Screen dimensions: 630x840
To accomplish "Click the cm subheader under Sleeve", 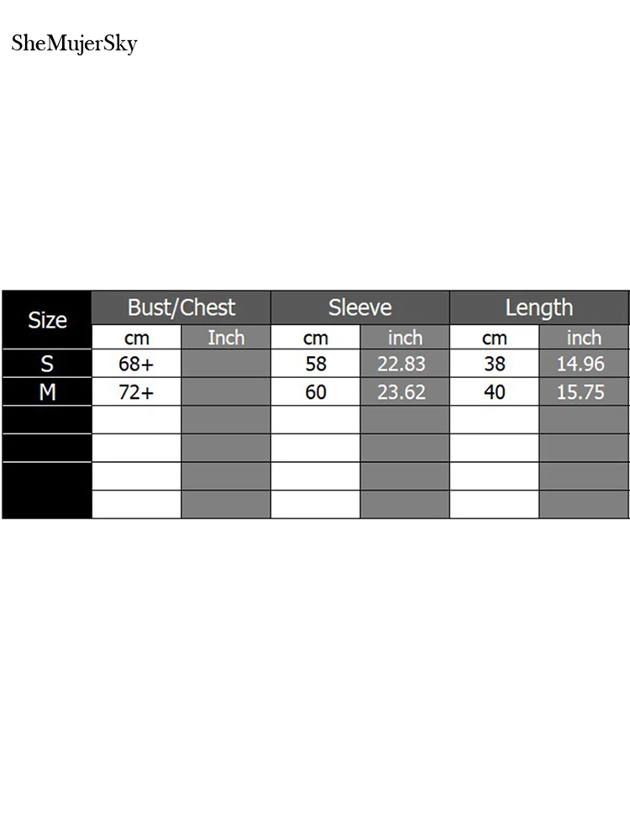I will click(315, 338).
